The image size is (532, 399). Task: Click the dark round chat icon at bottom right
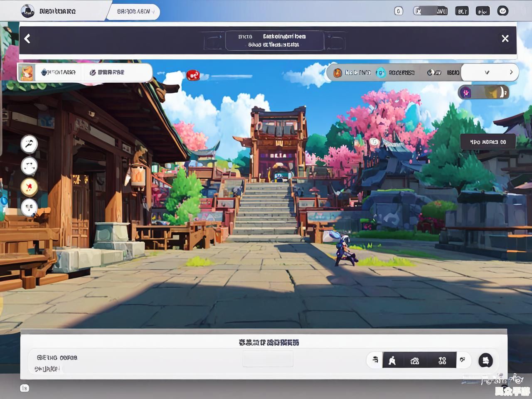click(485, 360)
